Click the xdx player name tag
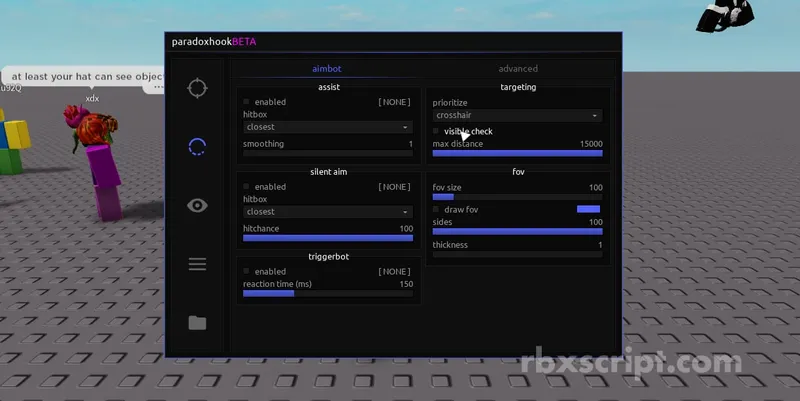The width and height of the screenshot is (800, 401). coord(92,98)
